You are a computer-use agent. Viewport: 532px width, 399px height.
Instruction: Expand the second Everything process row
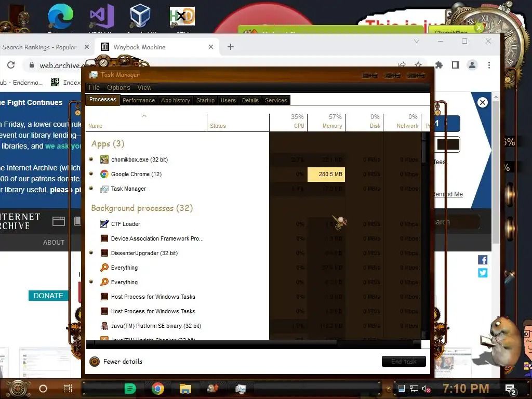91,282
